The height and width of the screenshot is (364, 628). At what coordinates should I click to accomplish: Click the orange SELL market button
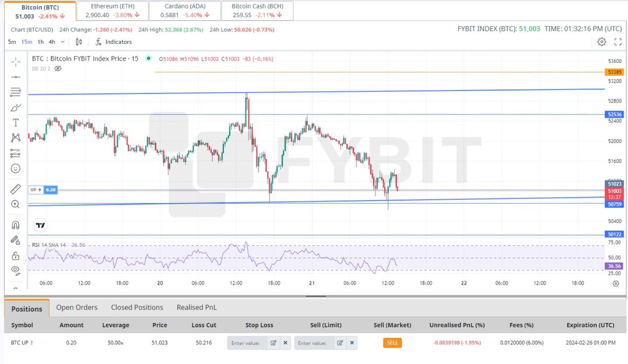coord(392,343)
